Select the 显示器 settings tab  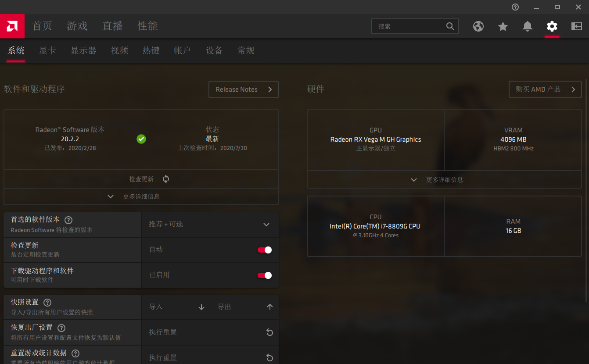pos(83,50)
